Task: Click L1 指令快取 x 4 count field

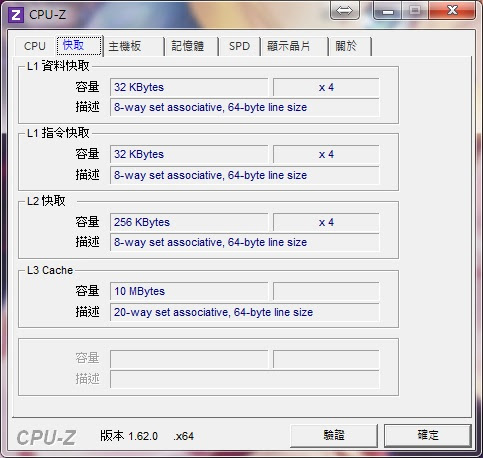Action: 326,154
